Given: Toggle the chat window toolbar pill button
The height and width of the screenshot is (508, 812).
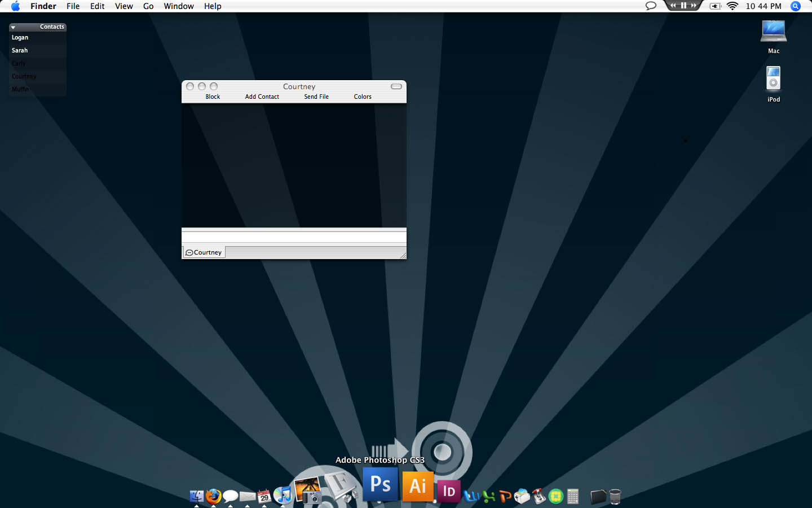Looking at the screenshot, I should pyautogui.click(x=396, y=86).
